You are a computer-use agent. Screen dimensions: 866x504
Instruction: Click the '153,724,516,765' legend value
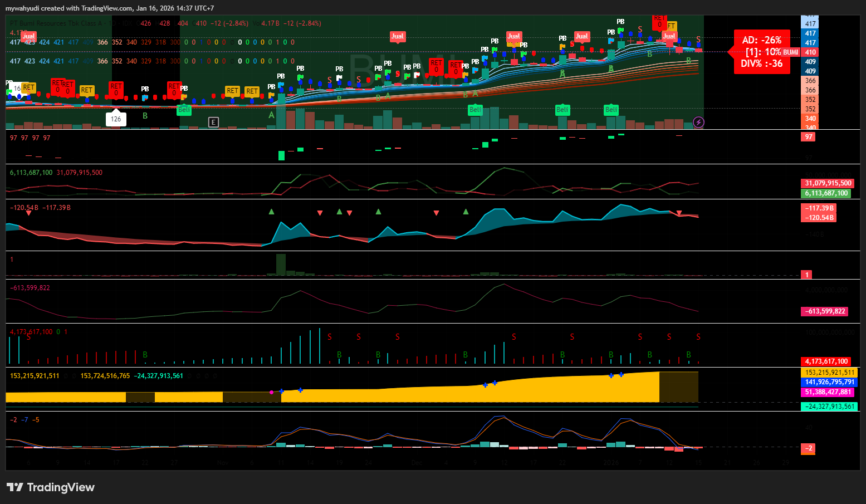click(x=105, y=376)
